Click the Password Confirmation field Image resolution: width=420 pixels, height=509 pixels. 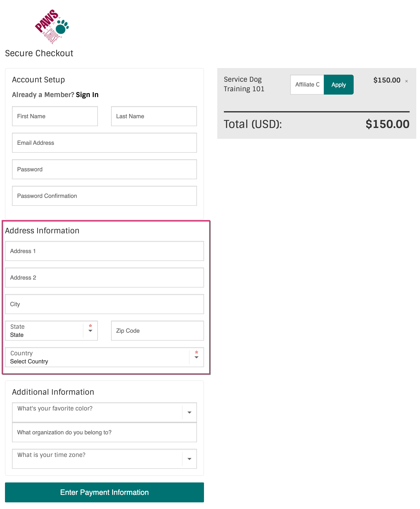[104, 196]
